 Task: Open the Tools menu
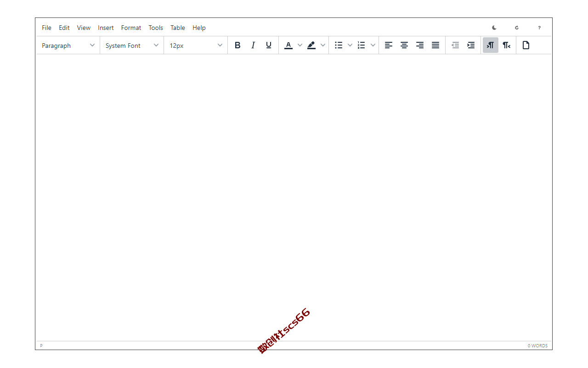[156, 28]
